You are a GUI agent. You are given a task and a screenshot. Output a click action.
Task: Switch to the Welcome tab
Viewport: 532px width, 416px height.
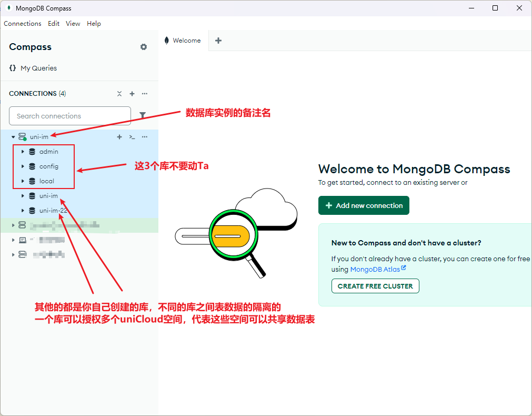pyautogui.click(x=184, y=41)
